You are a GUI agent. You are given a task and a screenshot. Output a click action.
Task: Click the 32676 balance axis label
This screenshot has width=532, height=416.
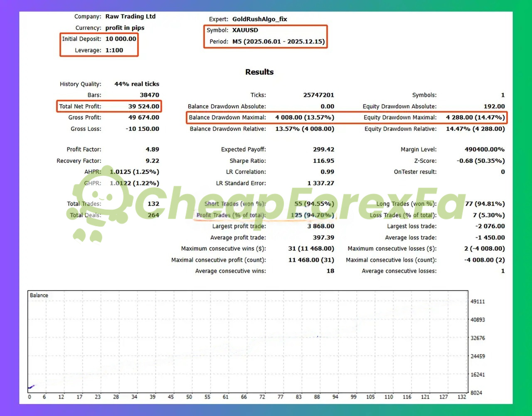pyautogui.click(x=478, y=338)
